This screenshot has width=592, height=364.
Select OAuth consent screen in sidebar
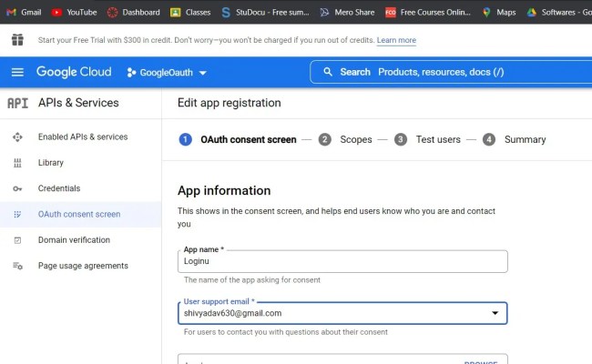click(80, 214)
